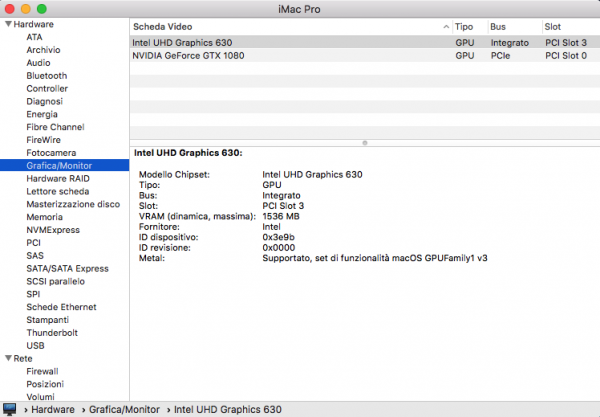Collapse the Rete section triangle
The image size is (600, 417).
tap(8, 358)
